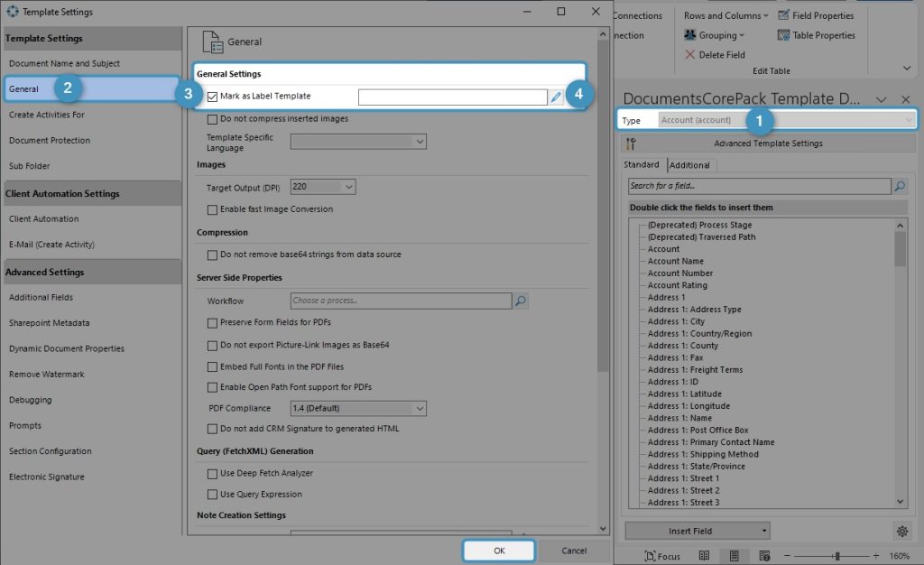This screenshot has width=924, height=565.
Task: Open Sharepoint Metadata settings
Action: click(x=50, y=323)
